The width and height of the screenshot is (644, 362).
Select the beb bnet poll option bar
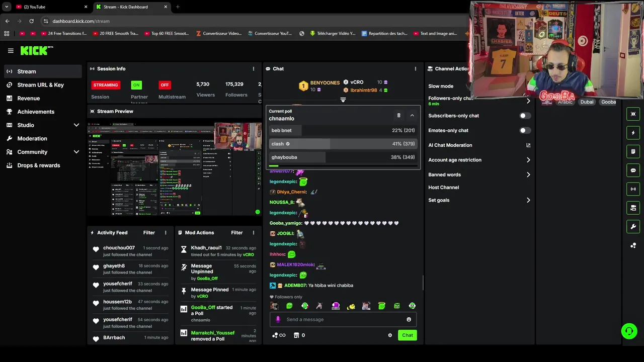point(343,131)
